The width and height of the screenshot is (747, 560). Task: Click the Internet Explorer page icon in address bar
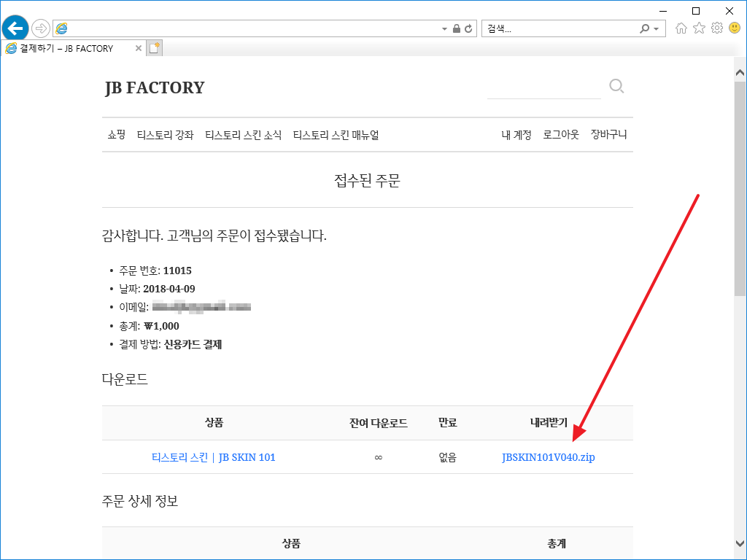click(61, 28)
